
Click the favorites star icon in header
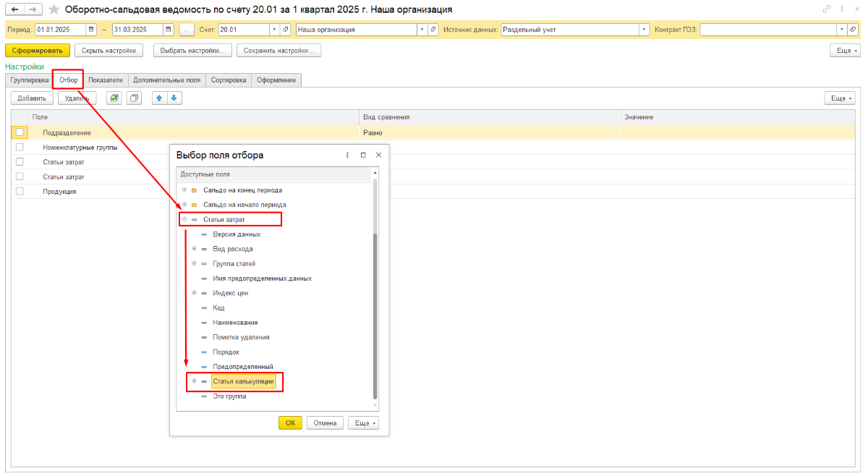point(54,9)
